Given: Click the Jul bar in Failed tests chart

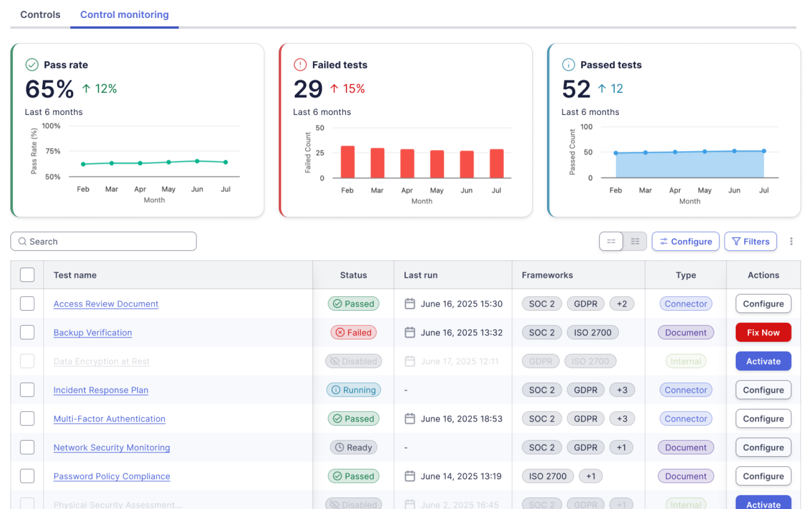Looking at the screenshot, I should pos(496,164).
